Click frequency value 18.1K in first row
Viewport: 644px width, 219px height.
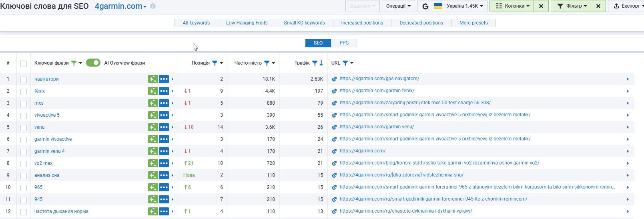(x=269, y=79)
